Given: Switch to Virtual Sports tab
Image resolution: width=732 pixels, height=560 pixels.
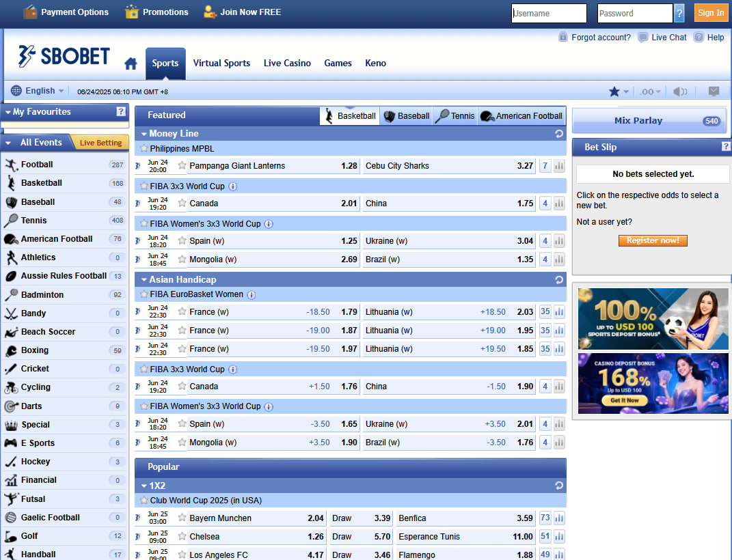Looking at the screenshot, I should (221, 63).
